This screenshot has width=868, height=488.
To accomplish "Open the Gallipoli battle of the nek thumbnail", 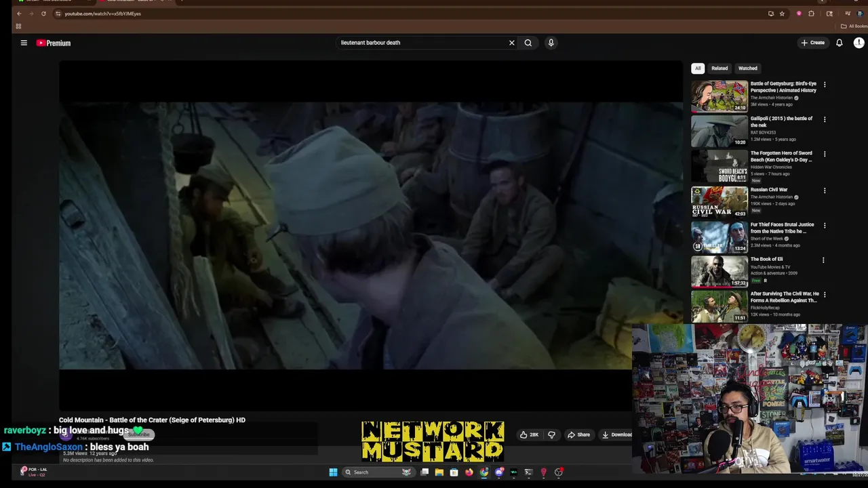I will coord(719,131).
